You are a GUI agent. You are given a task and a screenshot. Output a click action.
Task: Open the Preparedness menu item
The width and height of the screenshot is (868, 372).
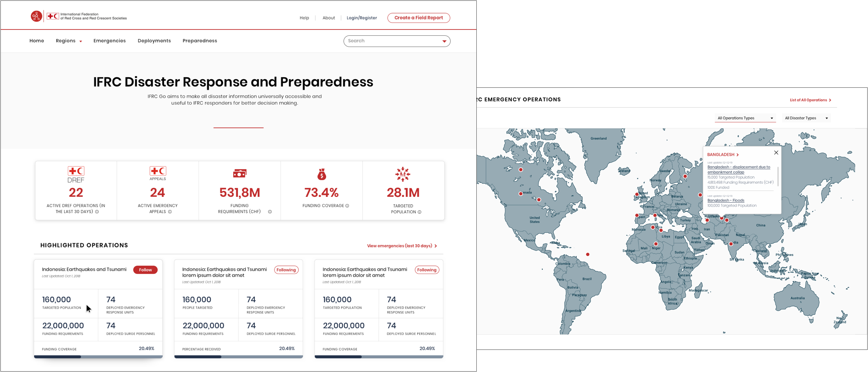(x=200, y=41)
